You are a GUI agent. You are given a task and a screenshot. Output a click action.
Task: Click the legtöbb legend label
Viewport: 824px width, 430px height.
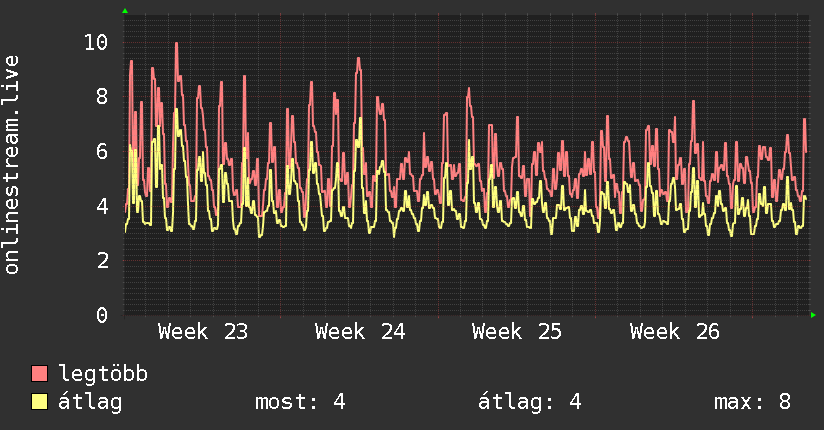pos(103,374)
